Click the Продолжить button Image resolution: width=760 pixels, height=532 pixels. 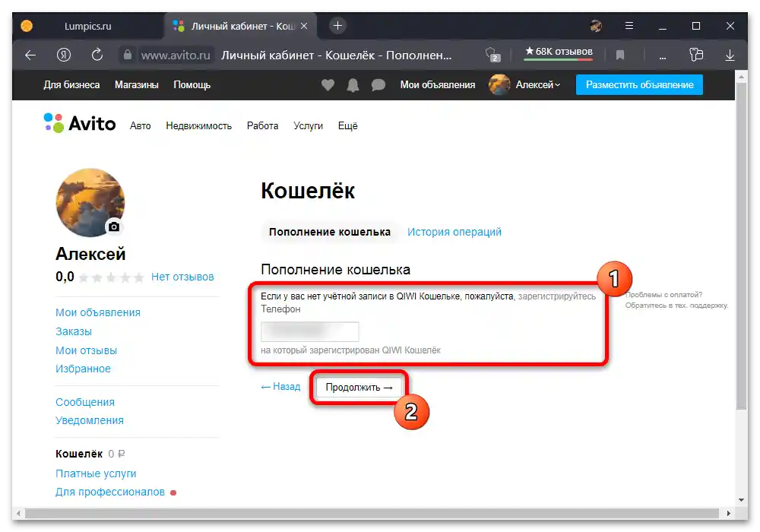point(359,387)
